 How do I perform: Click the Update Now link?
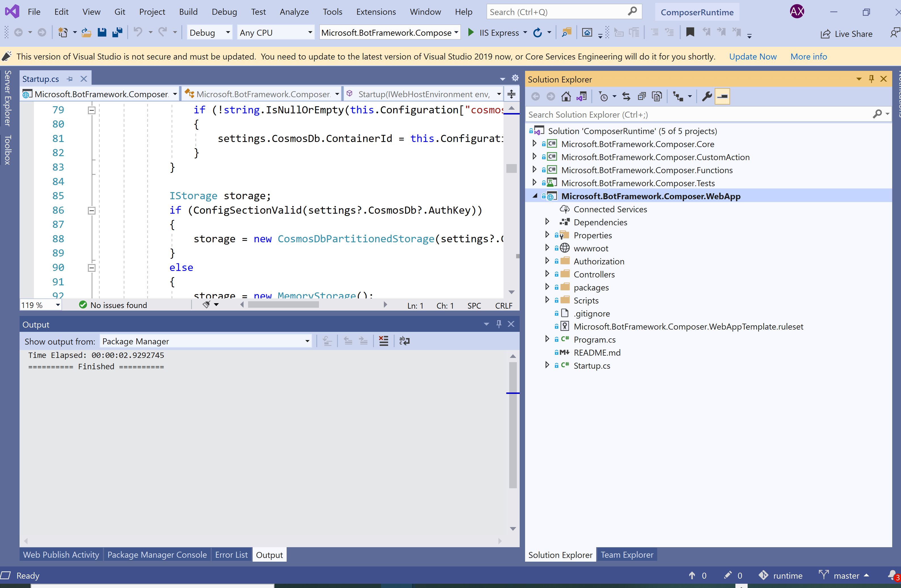(753, 56)
